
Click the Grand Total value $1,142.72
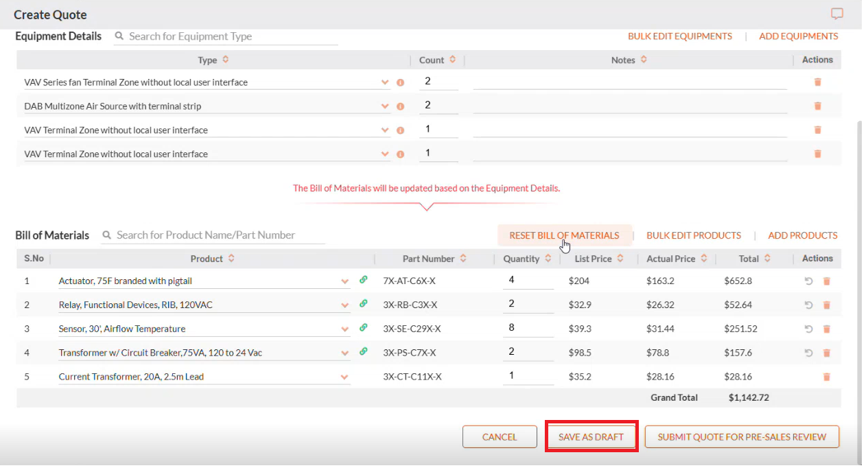coord(749,398)
